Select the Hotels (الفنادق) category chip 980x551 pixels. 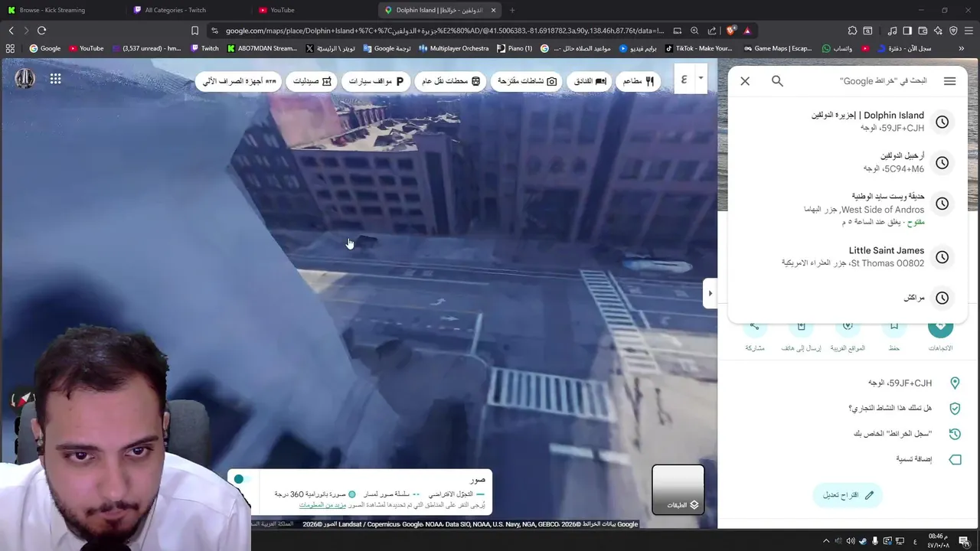pos(590,80)
